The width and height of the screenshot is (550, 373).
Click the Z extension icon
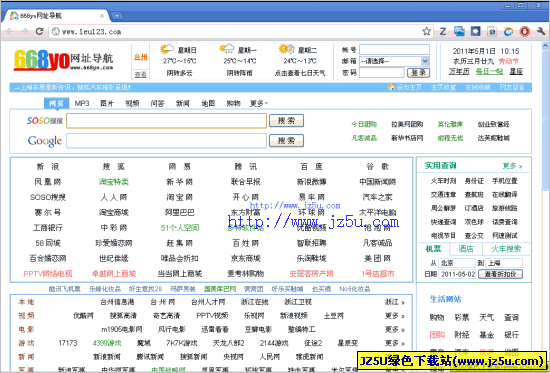click(x=443, y=32)
